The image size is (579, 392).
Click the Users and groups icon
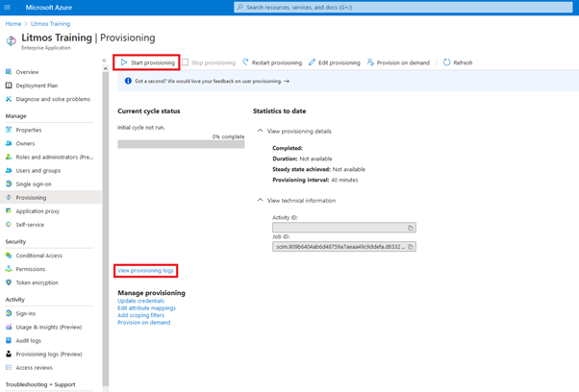click(x=9, y=170)
